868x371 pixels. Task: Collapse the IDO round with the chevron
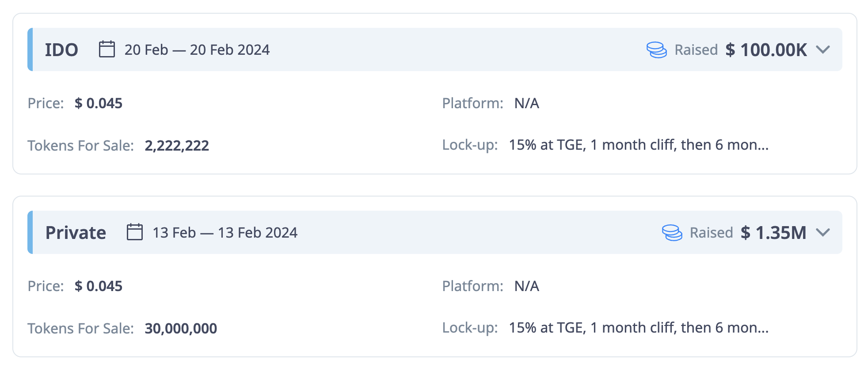click(x=823, y=49)
